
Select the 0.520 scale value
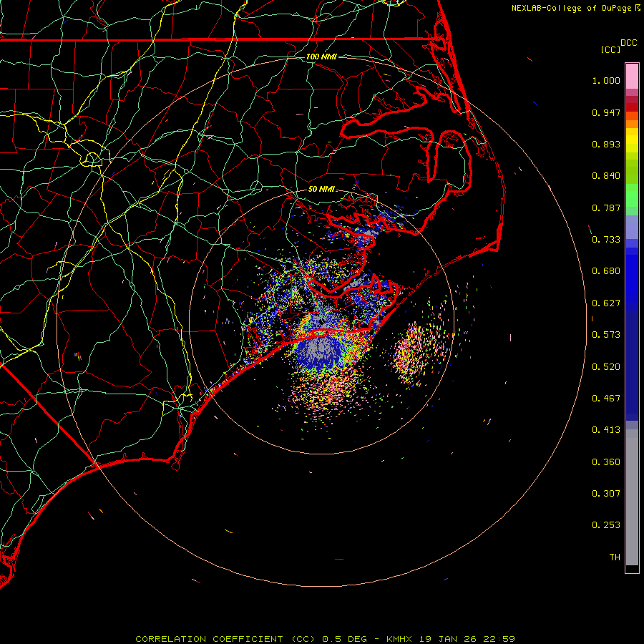(x=606, y=367)
